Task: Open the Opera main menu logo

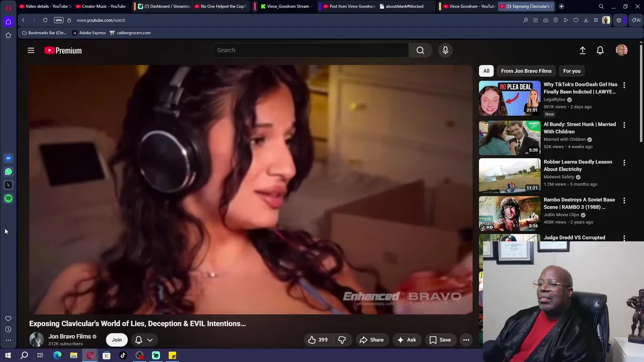Action: pyautogui.click(x=8, y=8)
